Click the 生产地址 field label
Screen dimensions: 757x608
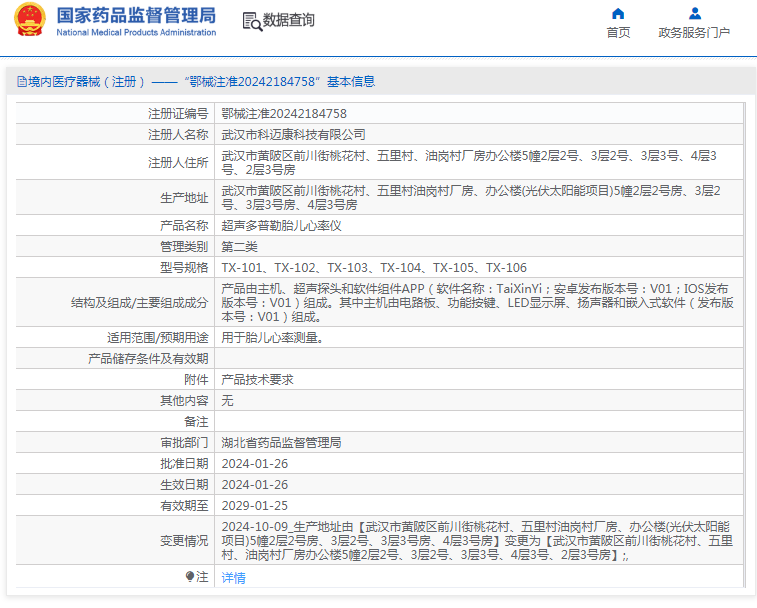point(184,198)
